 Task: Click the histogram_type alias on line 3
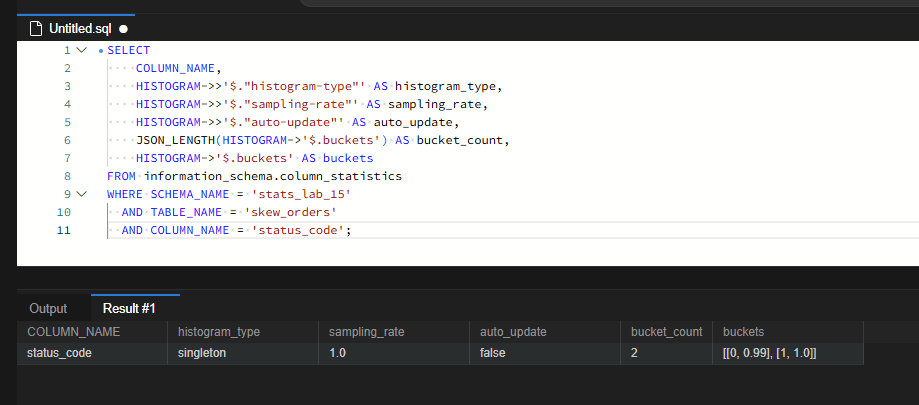click(x=445, y=86)
